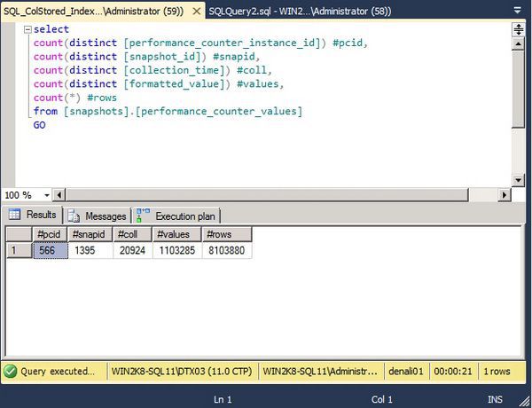Open the 100 % zoom dropdown
Screen dimensions: 532x408
[47, 195]
